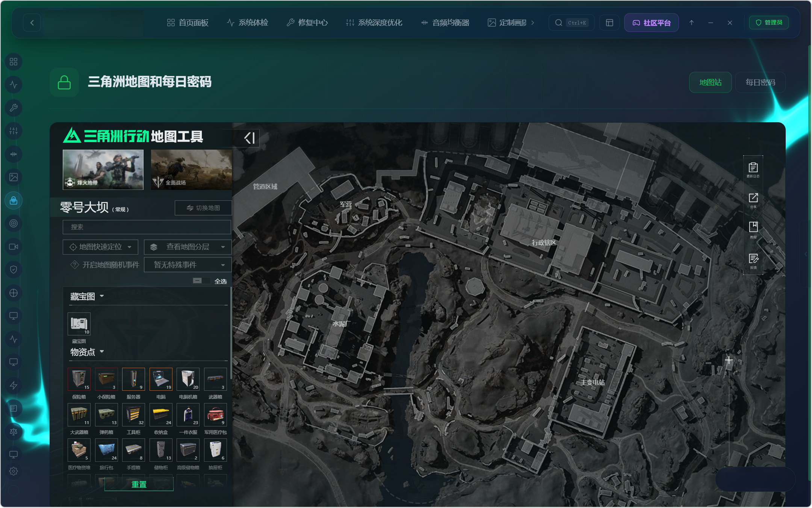
Task: Toggle the 弹药箱 ammo box markers
Action: coord(106,414)
